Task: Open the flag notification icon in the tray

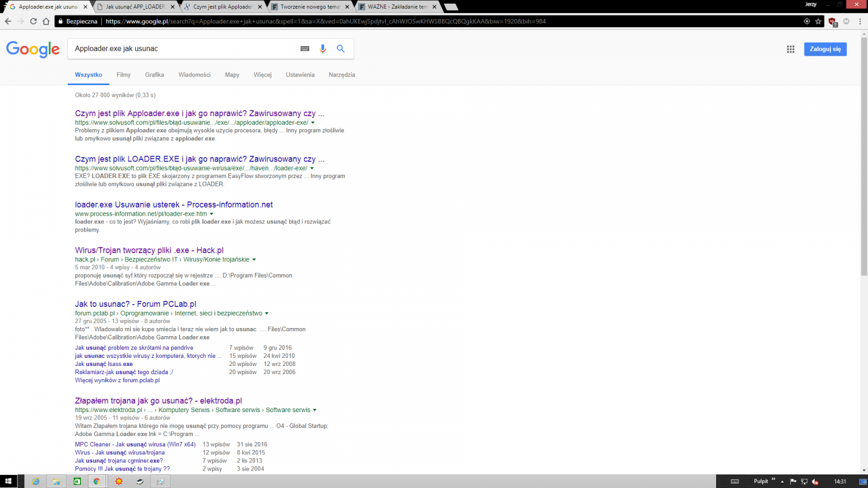Action: pyautogui.click(x=793, y=481)
